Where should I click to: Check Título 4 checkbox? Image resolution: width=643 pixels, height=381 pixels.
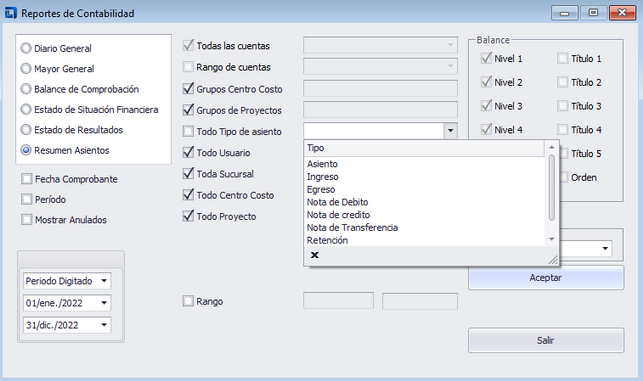(563, 130)
